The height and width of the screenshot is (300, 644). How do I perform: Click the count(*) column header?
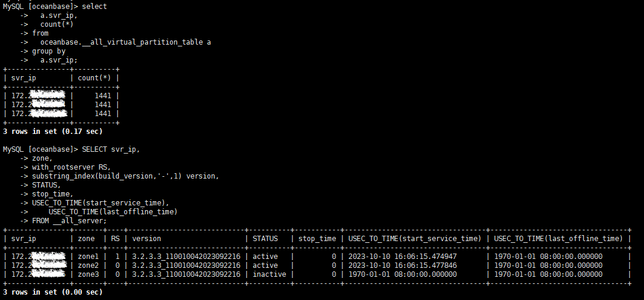tap(95, 77)
